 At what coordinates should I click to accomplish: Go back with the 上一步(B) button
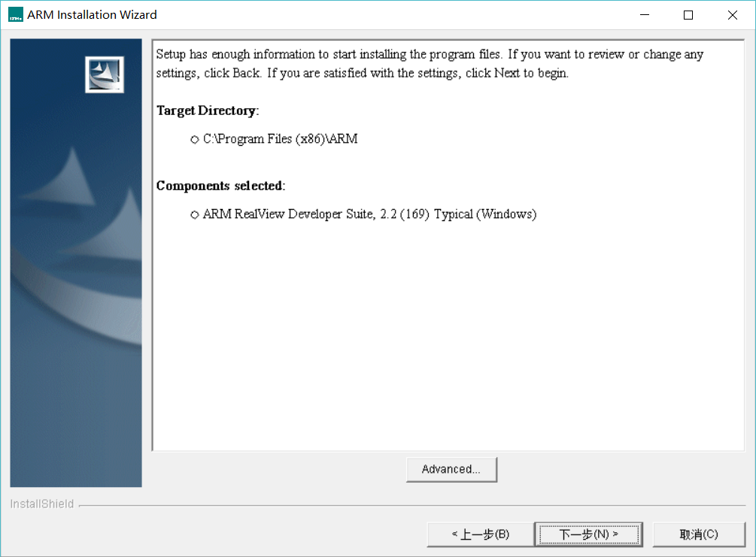coord(480,534)
